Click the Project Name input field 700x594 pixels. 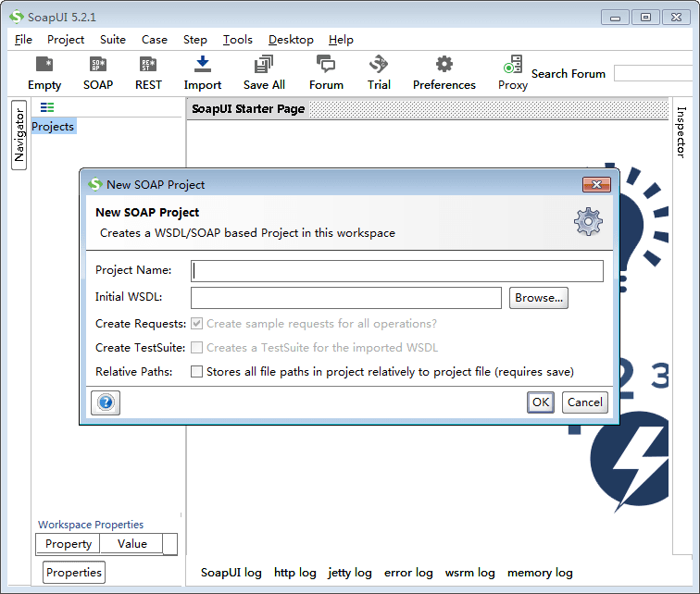tap(397, 271)
